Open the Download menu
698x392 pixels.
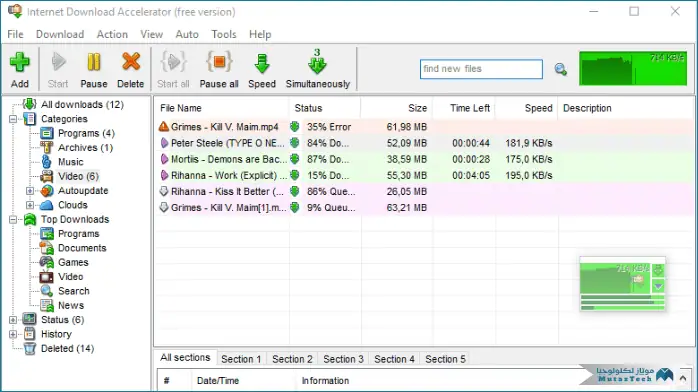(x=60, y=34)
